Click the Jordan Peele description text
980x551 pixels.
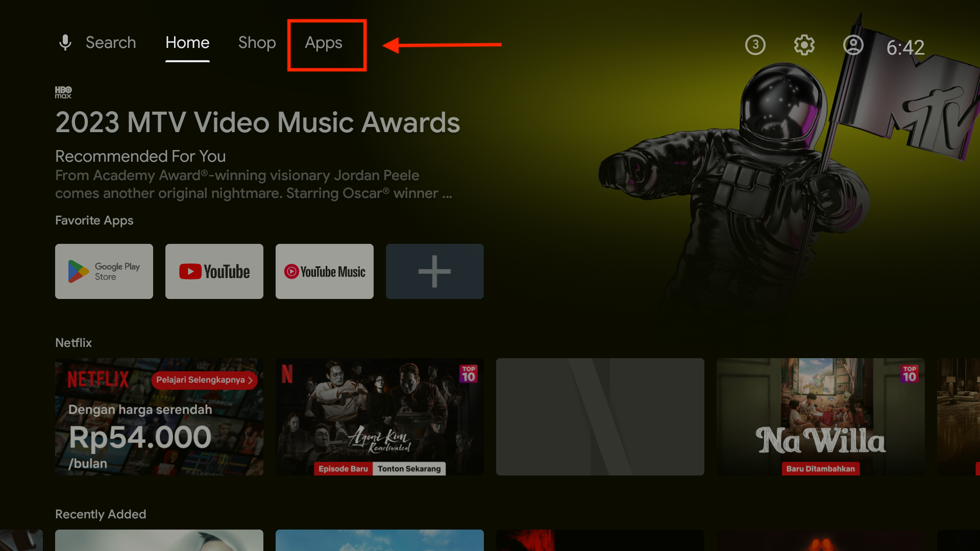coord(254,184)
